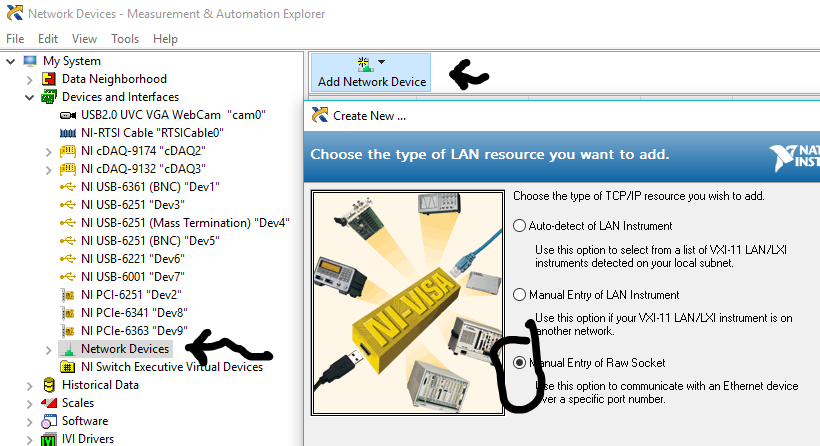Click the NI cDAQ-9132 chassis icon
Screen dimensions: 820x446
[67, 169]
